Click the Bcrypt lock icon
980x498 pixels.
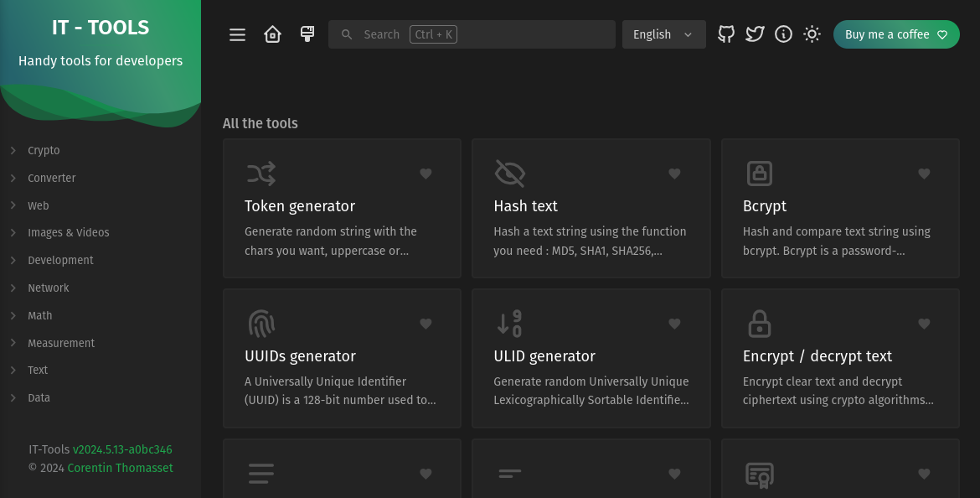[759, 174]
